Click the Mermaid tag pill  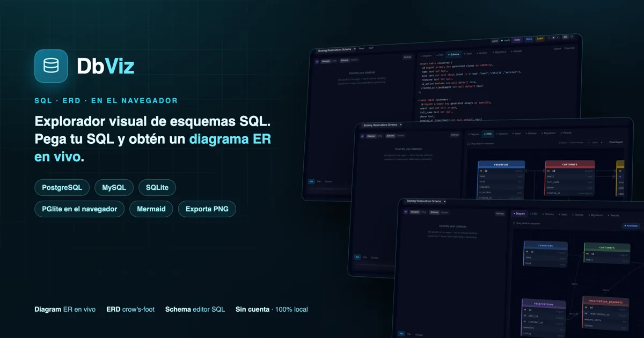click(151, 209)
